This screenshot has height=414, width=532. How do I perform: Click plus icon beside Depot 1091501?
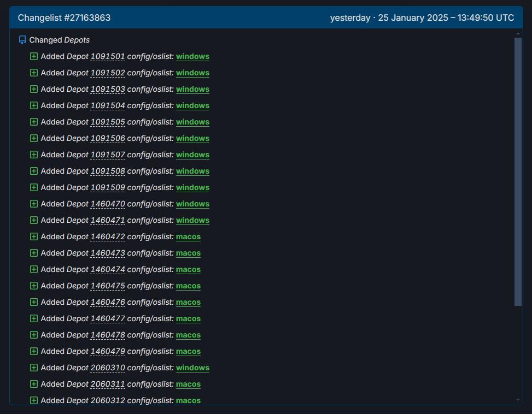33,56
